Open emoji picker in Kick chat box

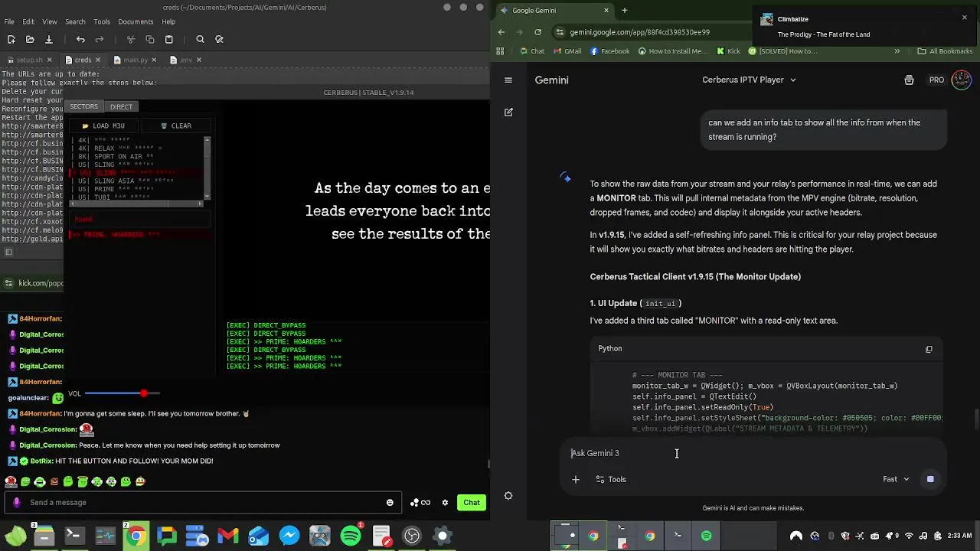click(390, 503)
